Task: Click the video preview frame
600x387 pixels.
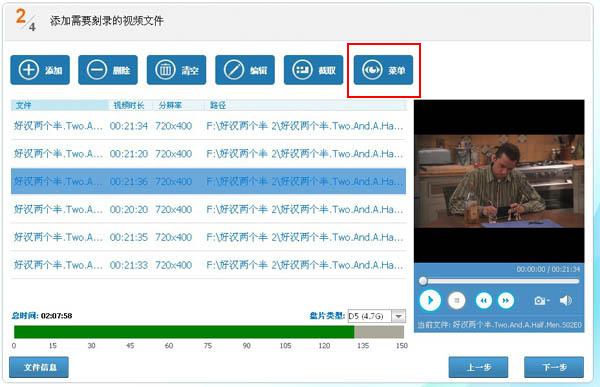Action: tap(499, 181)
